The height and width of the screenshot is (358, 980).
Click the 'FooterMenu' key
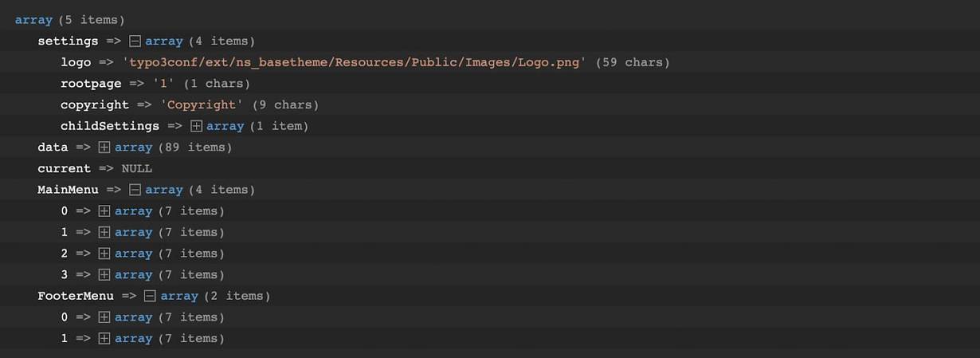pyautogui.click(x=76, y=296)
